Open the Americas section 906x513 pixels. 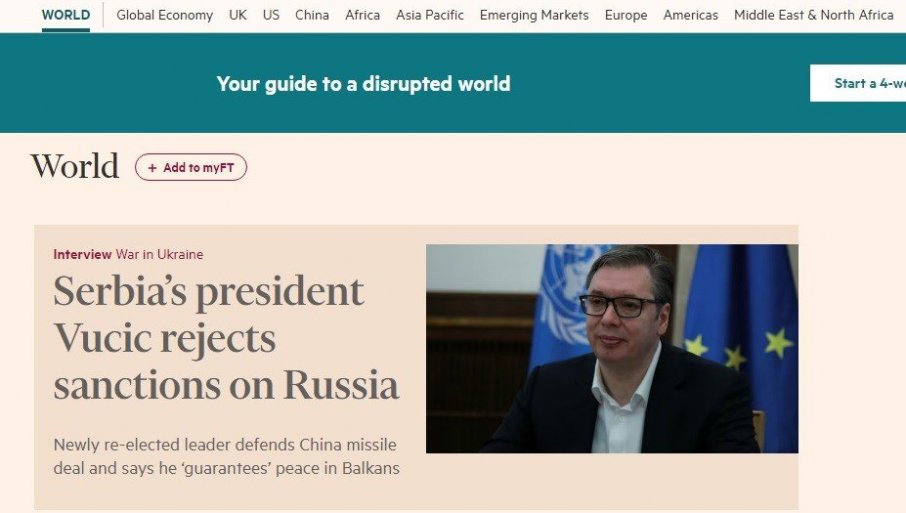[690, 15]
